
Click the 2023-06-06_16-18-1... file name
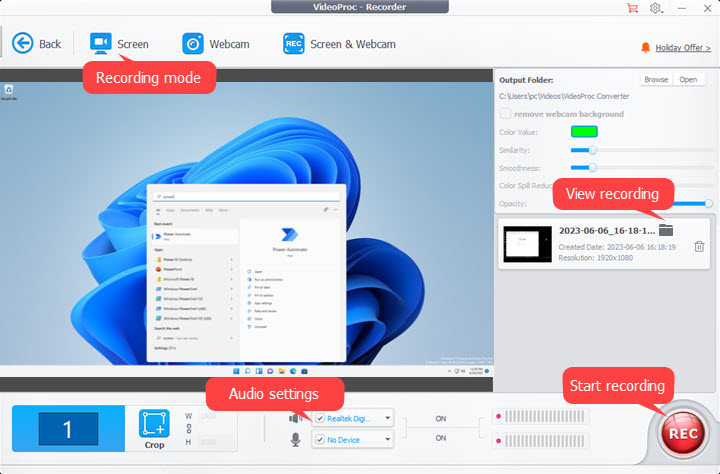607,231
